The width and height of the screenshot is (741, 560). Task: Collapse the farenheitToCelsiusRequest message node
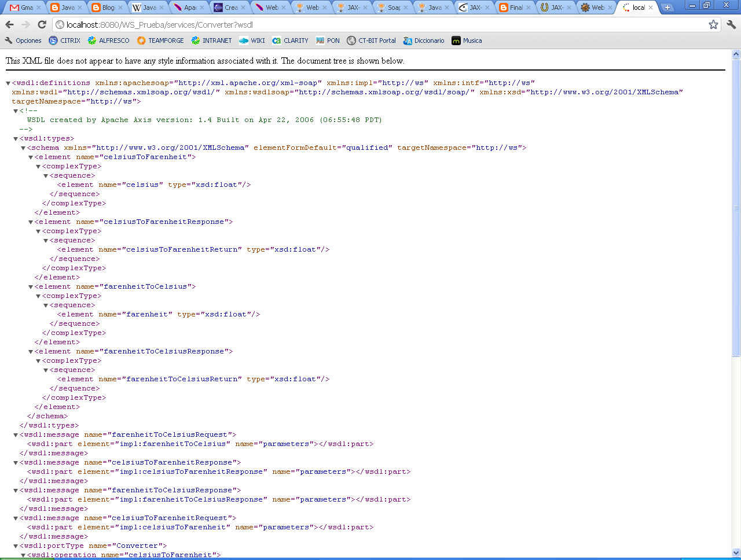click(16, 435)
